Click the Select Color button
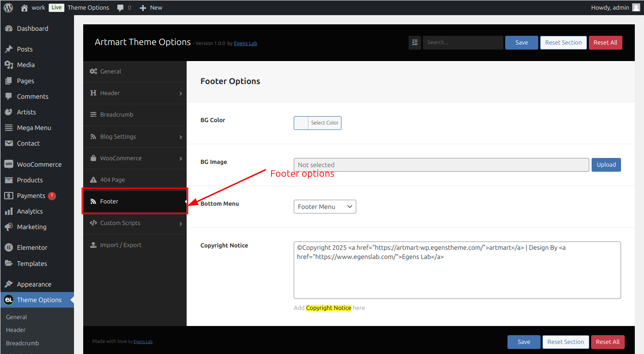The height and width of the screenshot is (354, 644). click(325, 123)
